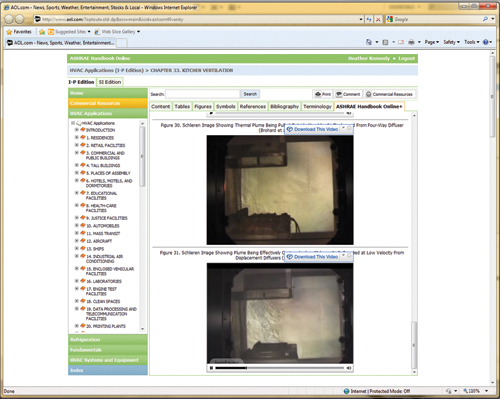Select the SI Edition tab
This screenshot has width=500, height=399.
tap(110, 82)
